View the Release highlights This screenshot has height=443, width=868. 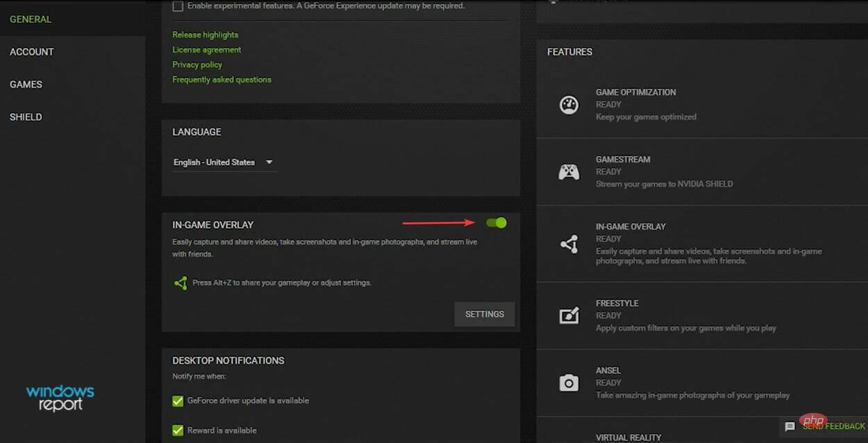205,34
